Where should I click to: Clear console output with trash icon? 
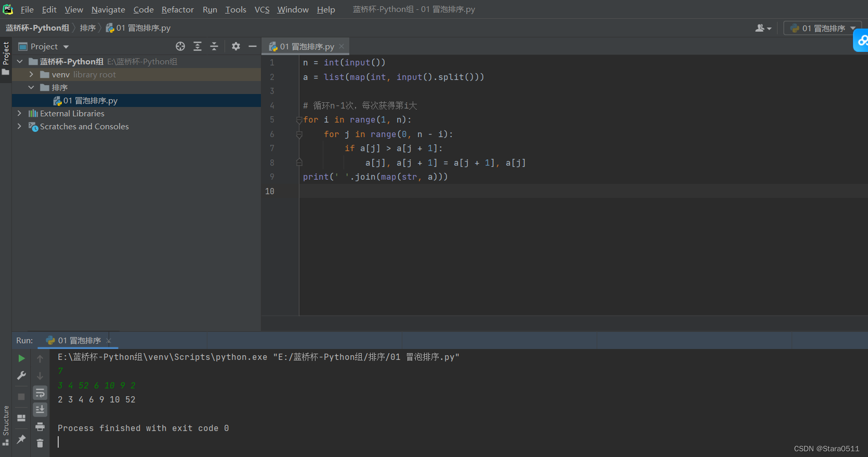tap(40, 443)
